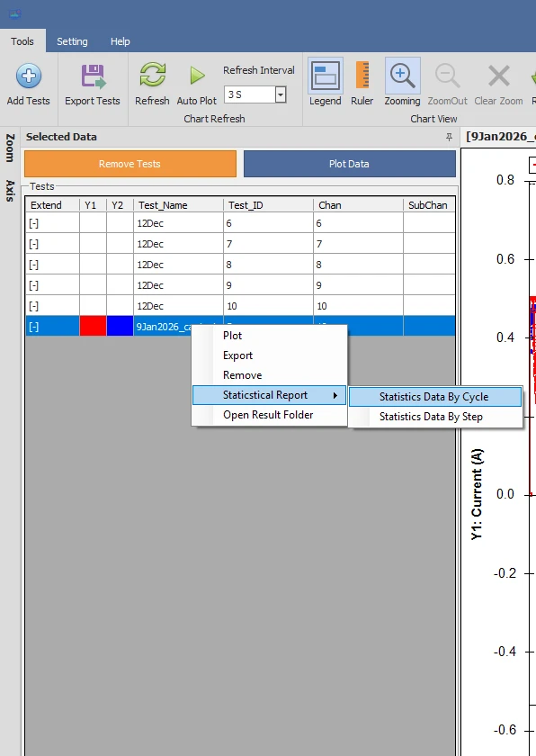Screen dimensions: 536x756
Task: Click the red Y1 color swatch
Action: pyautogui.click(x=93, y=326)
